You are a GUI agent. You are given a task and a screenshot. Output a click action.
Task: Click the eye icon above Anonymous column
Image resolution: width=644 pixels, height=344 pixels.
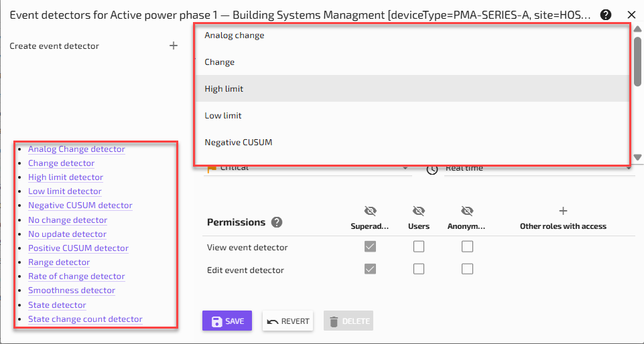pos(467,211)
